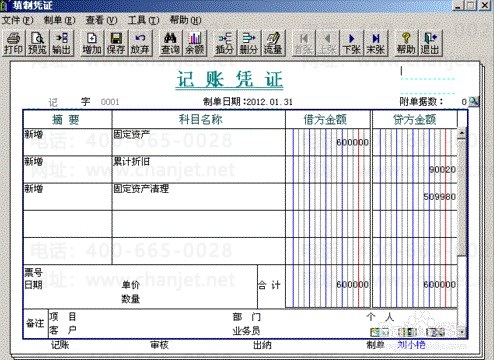This screenshot has width=494, height=360.
Task: Open the 流量 cash flow icon
Action: pyautogui.click(x=273, y=43)
